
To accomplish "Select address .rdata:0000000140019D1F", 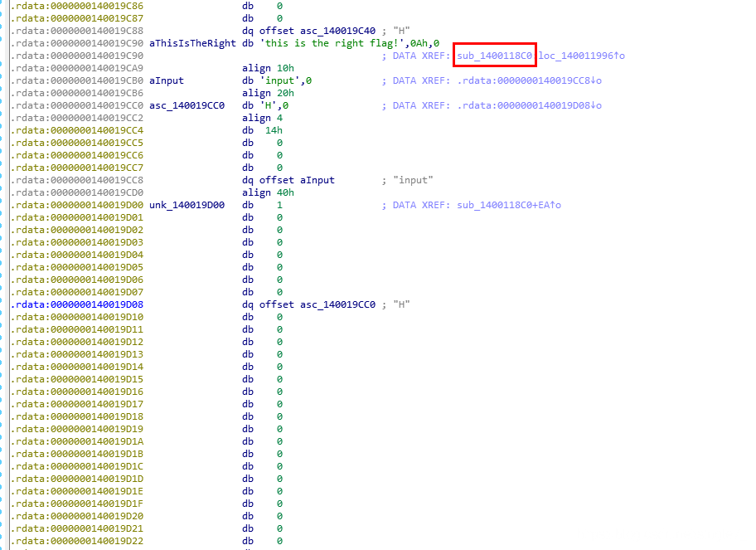I will click(77, 504).
